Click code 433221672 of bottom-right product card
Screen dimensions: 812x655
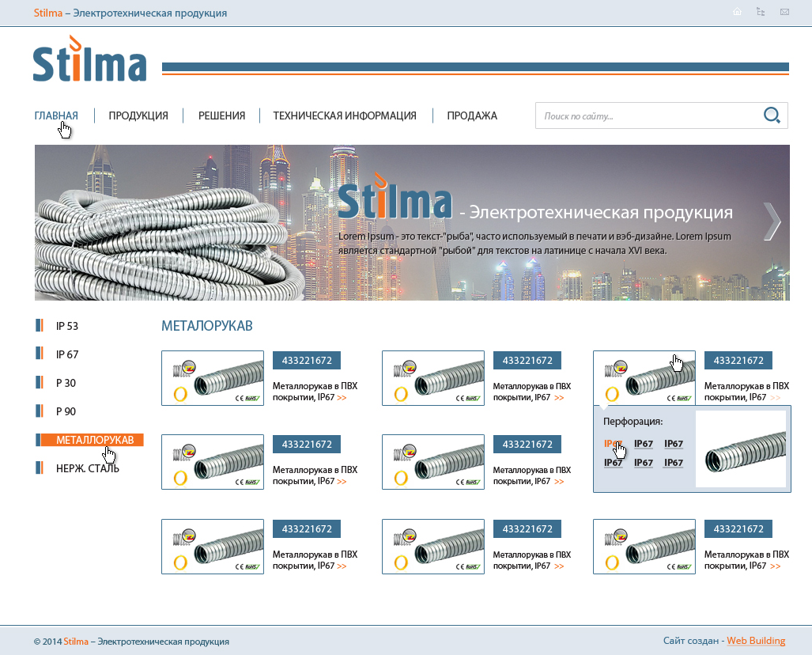[x=738, y=528]
